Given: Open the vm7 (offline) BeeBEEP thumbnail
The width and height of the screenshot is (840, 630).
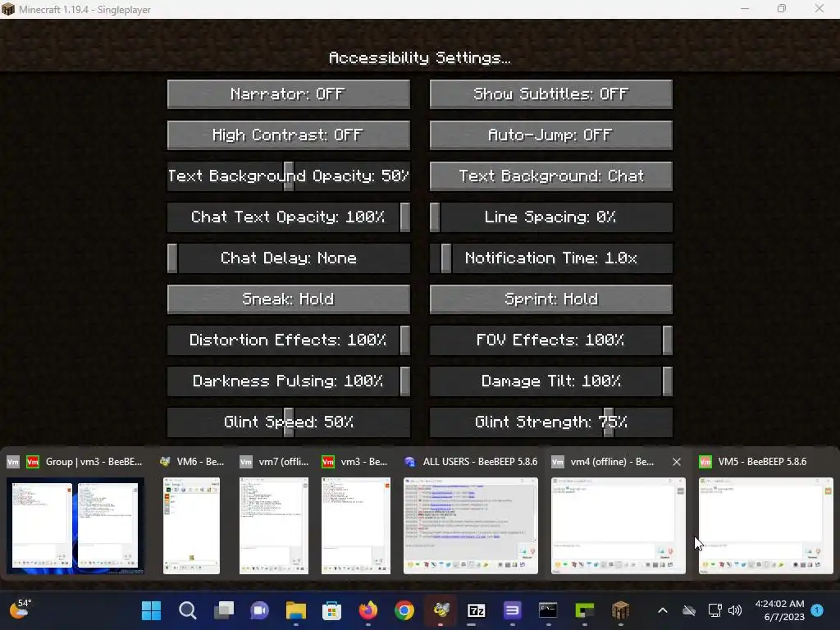Looking at the screenshot, I should coord(274,526).
